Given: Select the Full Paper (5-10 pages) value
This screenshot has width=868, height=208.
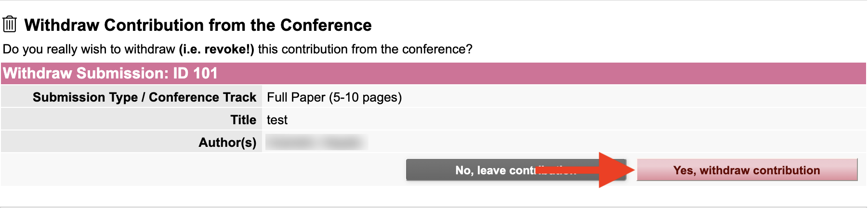Looking at the screenshot, I should (334, 97).
